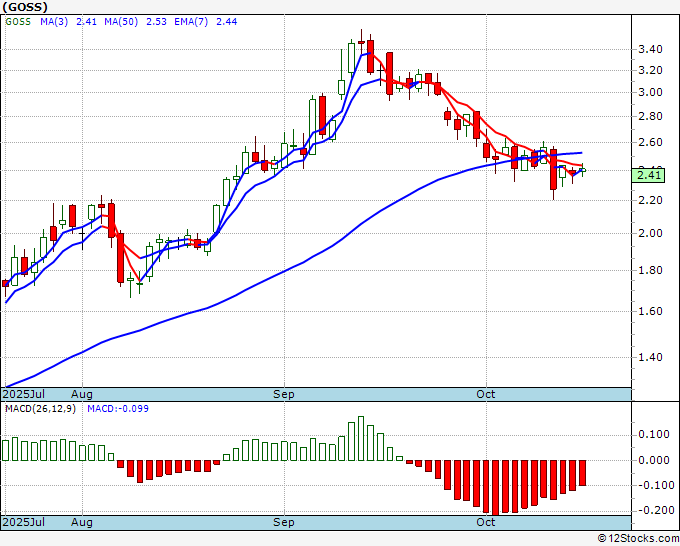The image size is (680, 546).
Task: Click Sep on the price chart axis
Action: point(284,394)
